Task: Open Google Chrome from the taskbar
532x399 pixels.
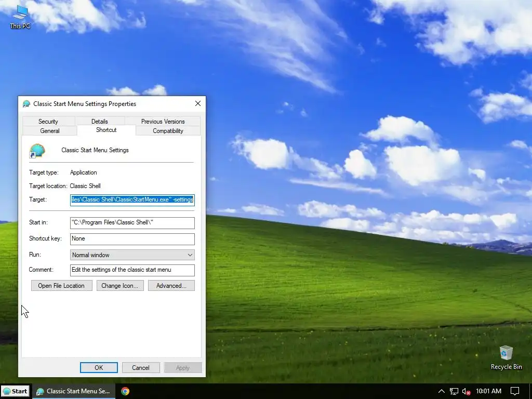Action: 125,391
